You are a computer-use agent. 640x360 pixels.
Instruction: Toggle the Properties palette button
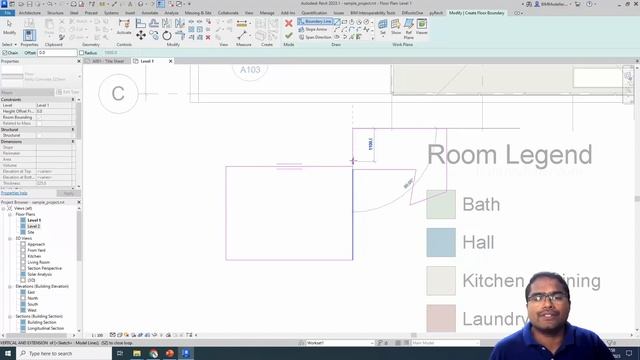pos(29,35)
